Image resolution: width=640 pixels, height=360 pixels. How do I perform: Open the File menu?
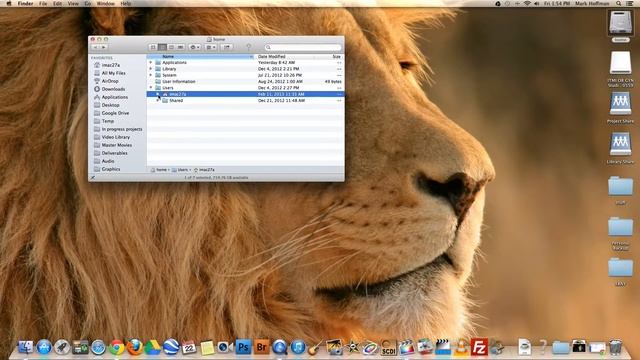pyautogui.click(x=43, y=3)
